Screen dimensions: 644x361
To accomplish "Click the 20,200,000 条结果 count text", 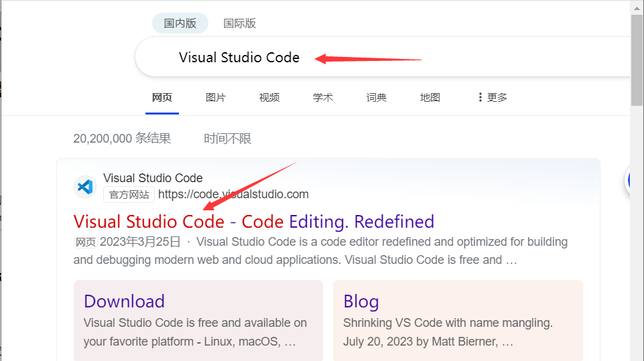I will coord(122,139).
